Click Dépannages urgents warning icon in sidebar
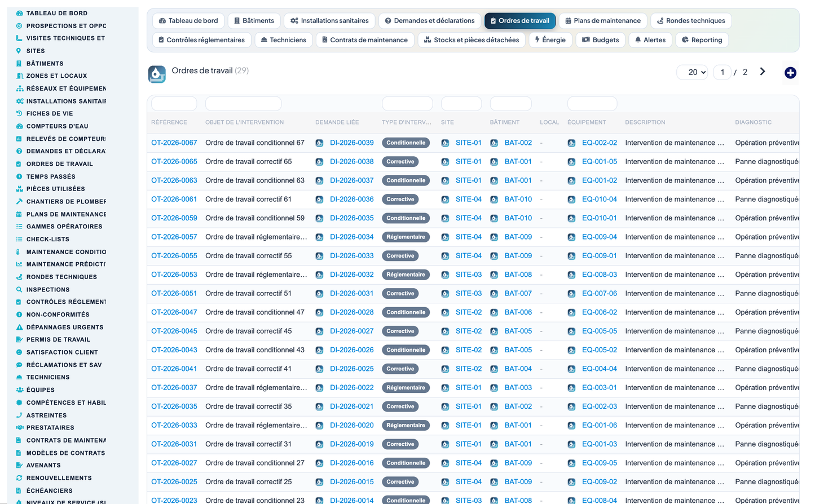The image size is (815, 504). [19, 327]
